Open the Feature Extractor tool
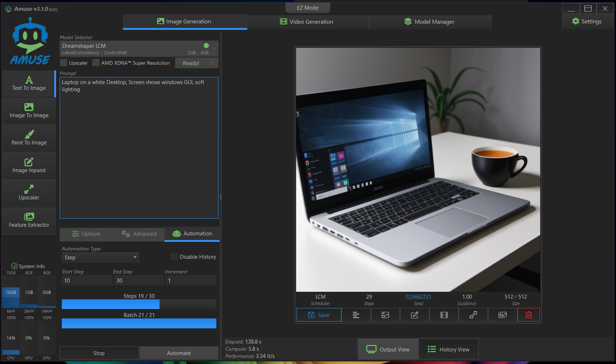The width and height of the screenshot is (616, 364). coord(29,221)
